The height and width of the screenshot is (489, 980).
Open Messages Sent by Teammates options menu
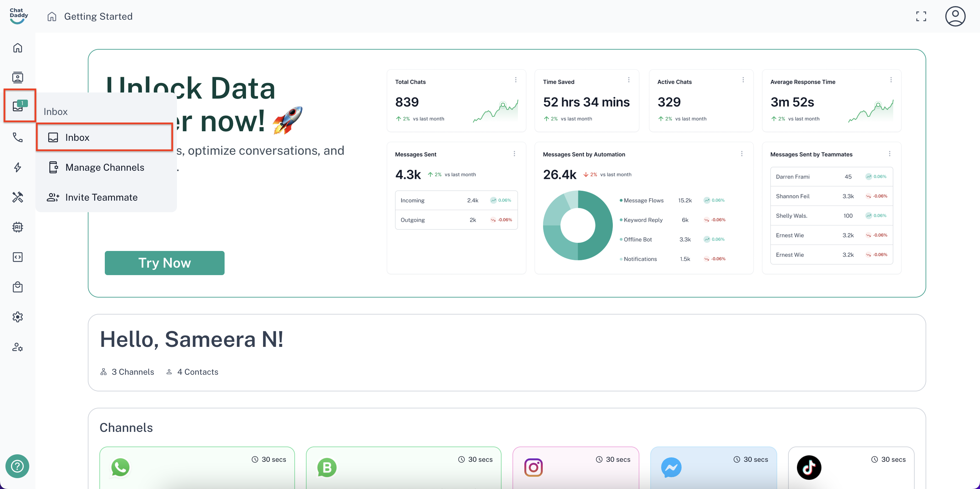click(x=889, y=154)
